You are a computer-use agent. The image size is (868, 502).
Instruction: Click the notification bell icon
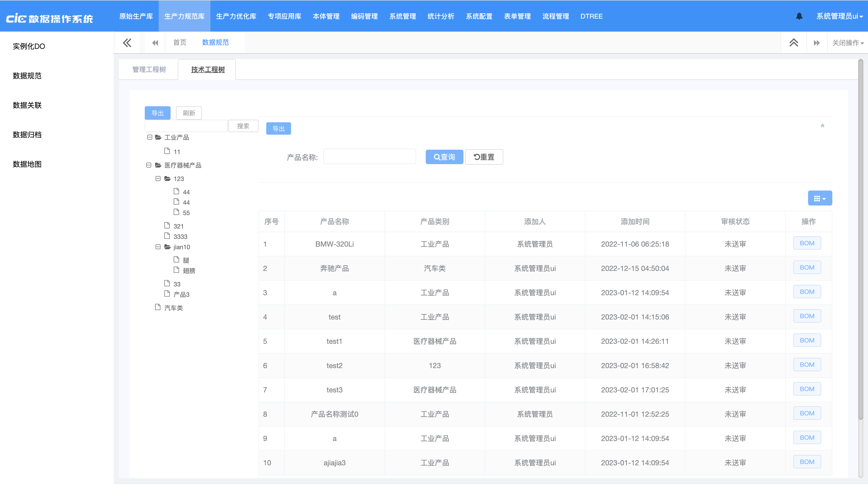[x=799, y=16]
